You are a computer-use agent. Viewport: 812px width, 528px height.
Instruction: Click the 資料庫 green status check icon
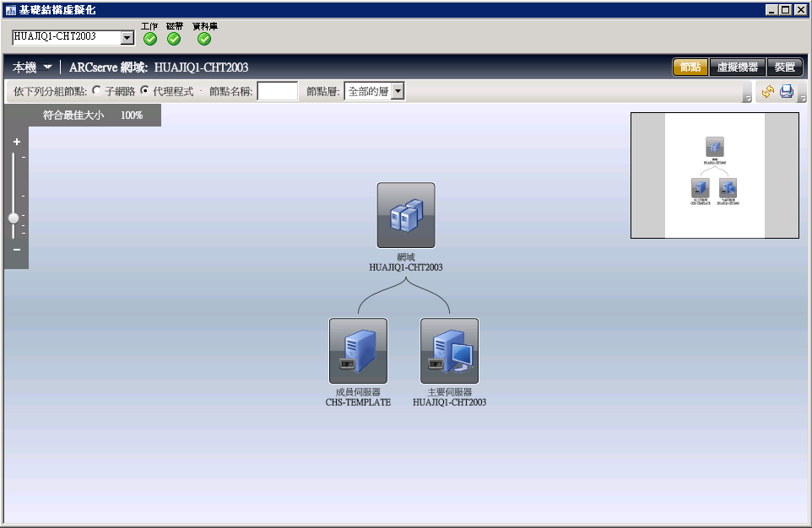click(204, 38)
